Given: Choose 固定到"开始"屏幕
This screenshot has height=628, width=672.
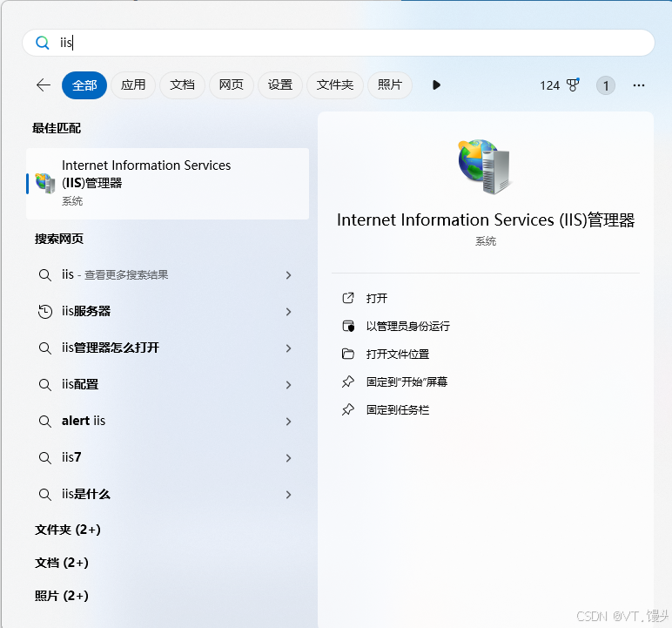Looking at the screenshot, I should click(407, 382).
